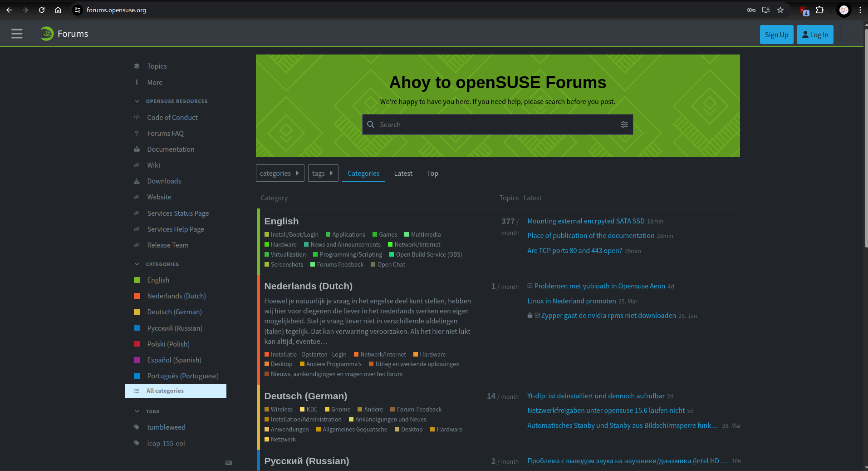Go back with browser back arrow
The width and height of the screenshot is (868, 471).
pos(9,10)
